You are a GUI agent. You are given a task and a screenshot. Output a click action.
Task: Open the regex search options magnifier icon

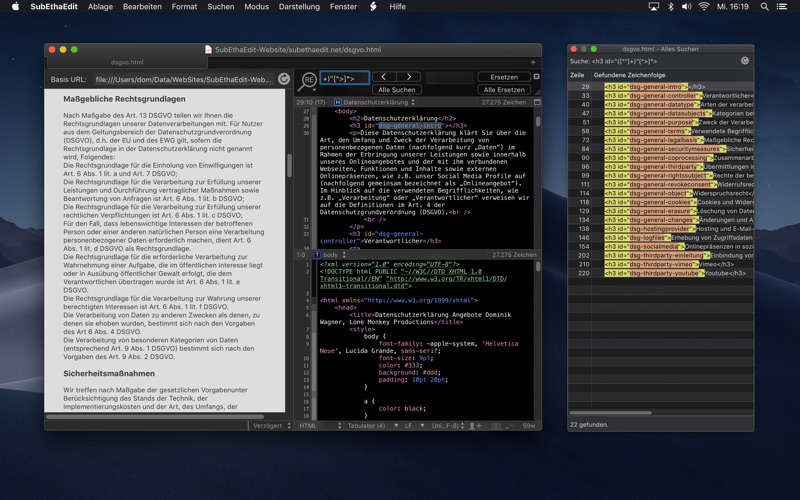tap(308, 81)
